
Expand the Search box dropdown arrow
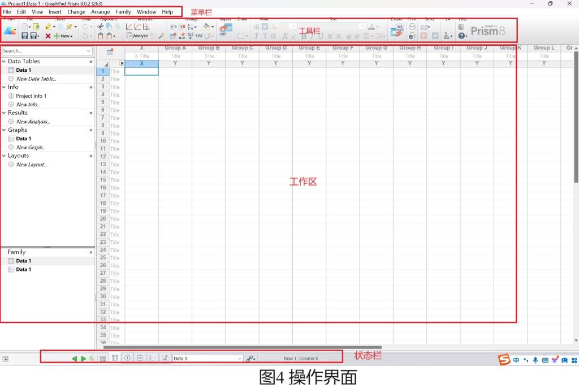point(89,51)
